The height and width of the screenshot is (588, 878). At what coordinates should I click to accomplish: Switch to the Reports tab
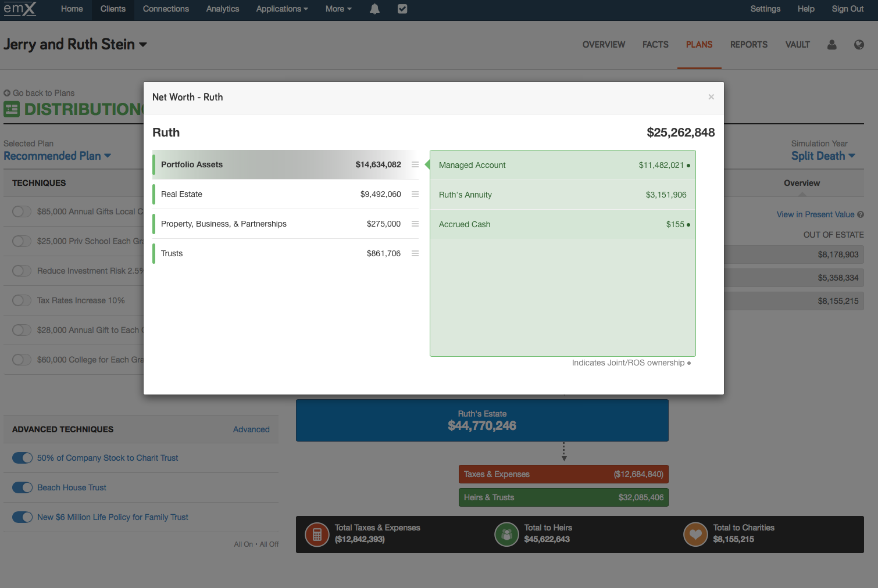pyautogui.click(x=749, y=45)
